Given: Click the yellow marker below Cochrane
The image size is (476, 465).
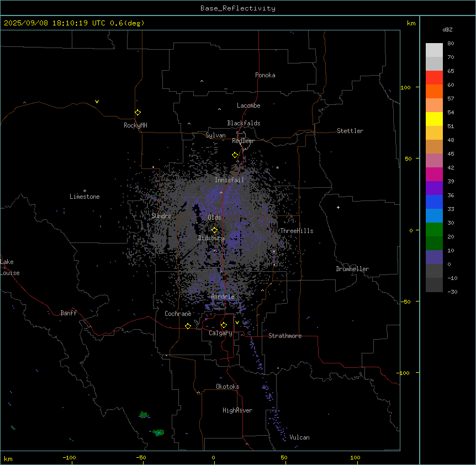Looking at the screenshot, I should 188,326.
